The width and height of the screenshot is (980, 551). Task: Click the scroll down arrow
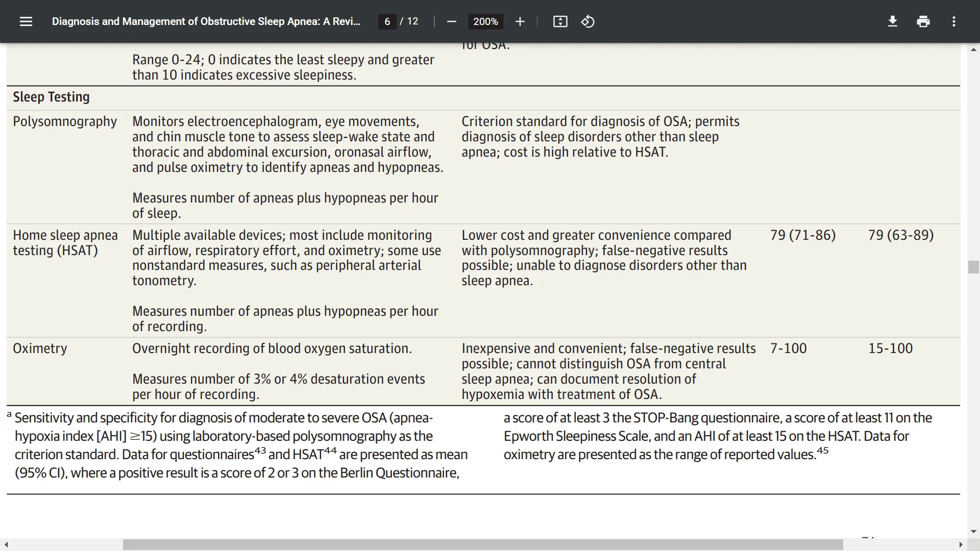973,531
